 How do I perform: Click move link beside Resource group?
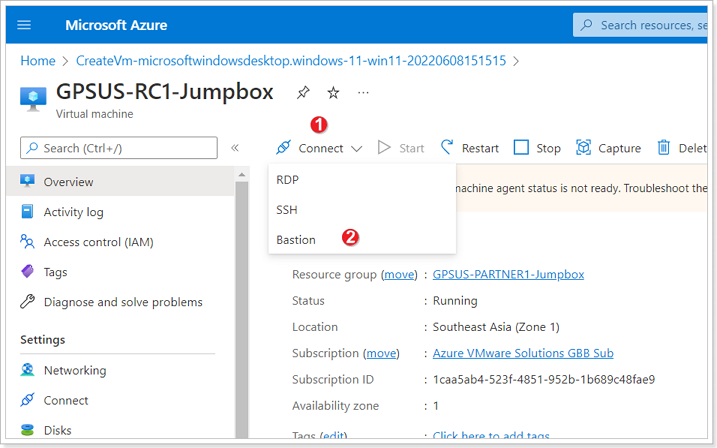tap(399, 274)
